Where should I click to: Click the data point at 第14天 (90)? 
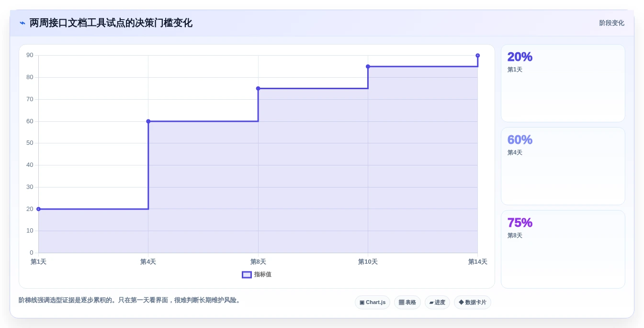pos(477,56)
